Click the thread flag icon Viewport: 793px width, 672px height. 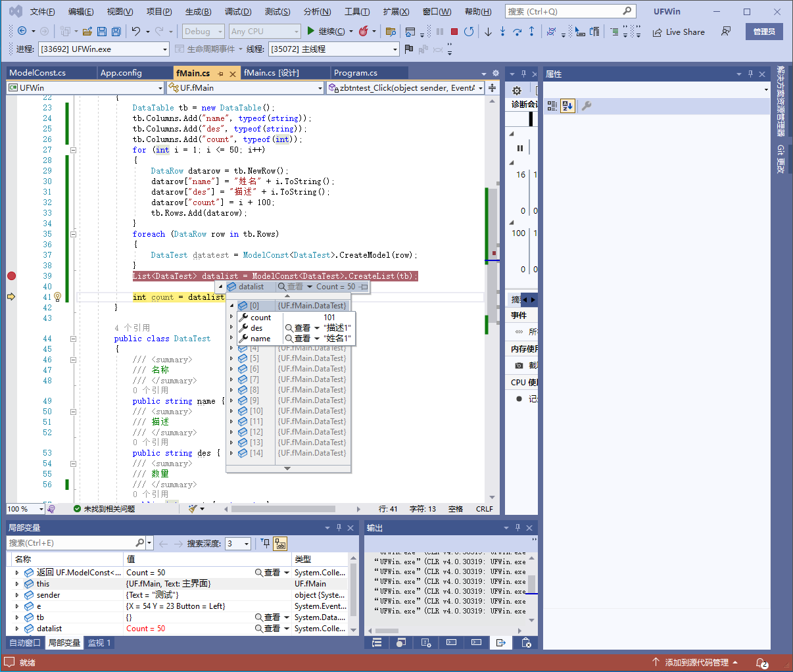(x=409, y=49)
